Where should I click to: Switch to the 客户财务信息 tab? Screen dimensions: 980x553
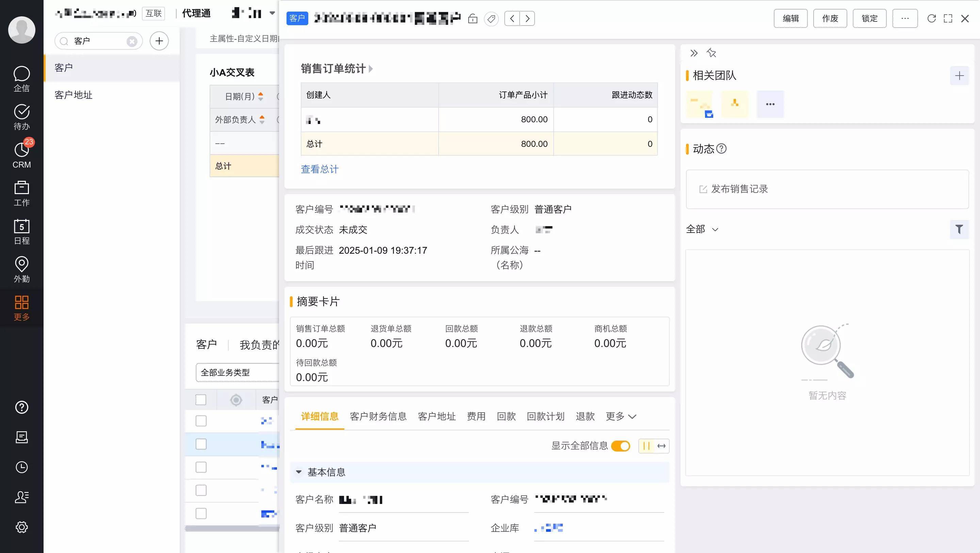click(x=378, y=416)
